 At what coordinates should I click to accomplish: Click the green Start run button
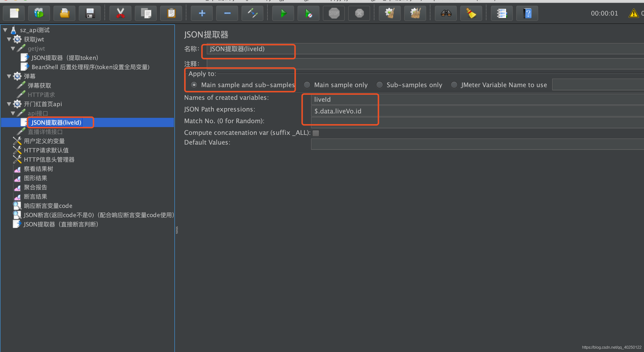tap(283, 13)
